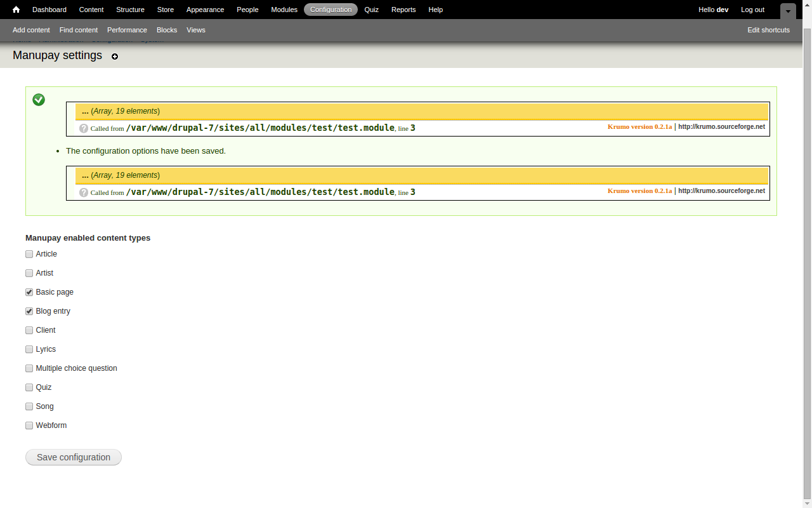Log out of the site
The image size is (812, 508).
point(753,10)
